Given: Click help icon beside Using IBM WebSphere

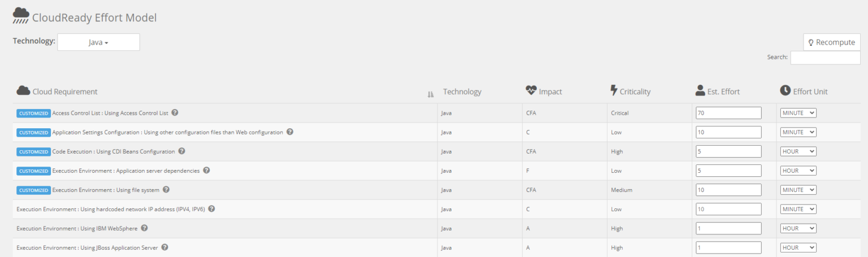Looking at the screenshot, I should (144, 228).
